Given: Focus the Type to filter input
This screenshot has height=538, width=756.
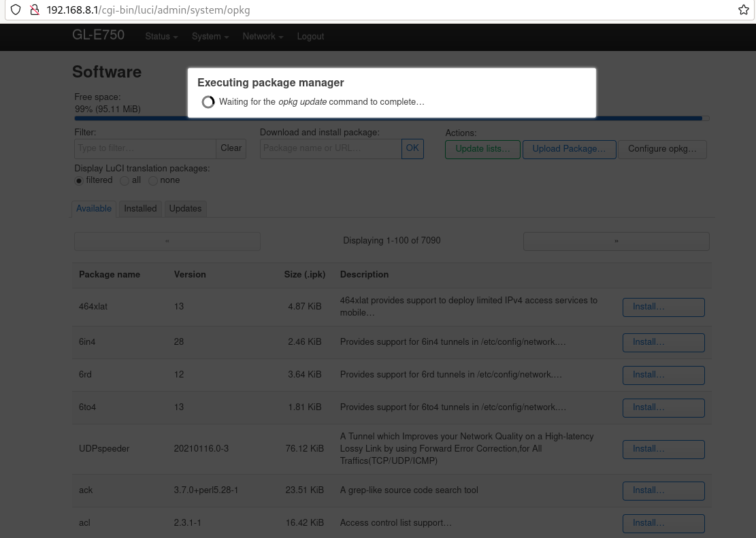Looking at the screenshot, I should [145, 148].
